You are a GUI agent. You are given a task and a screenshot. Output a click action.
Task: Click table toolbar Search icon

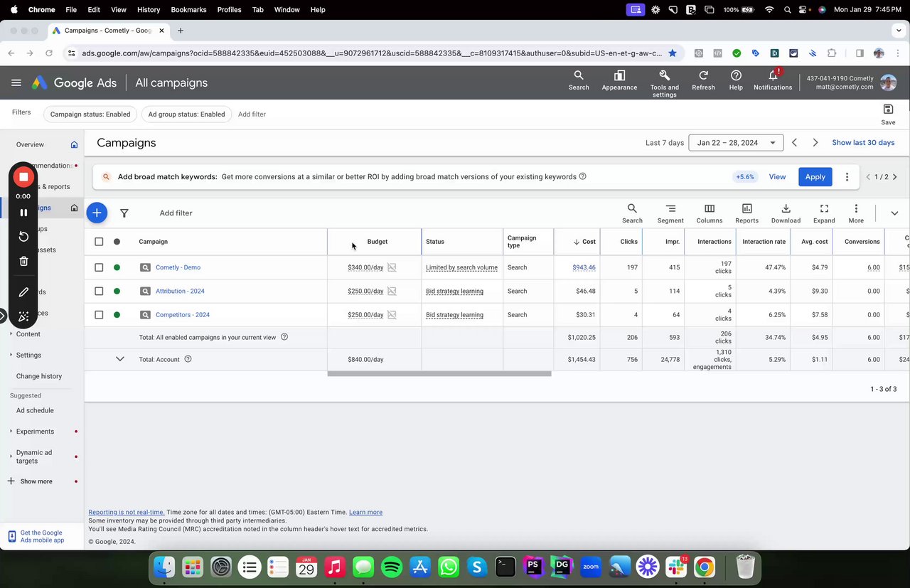pos(632,213)
